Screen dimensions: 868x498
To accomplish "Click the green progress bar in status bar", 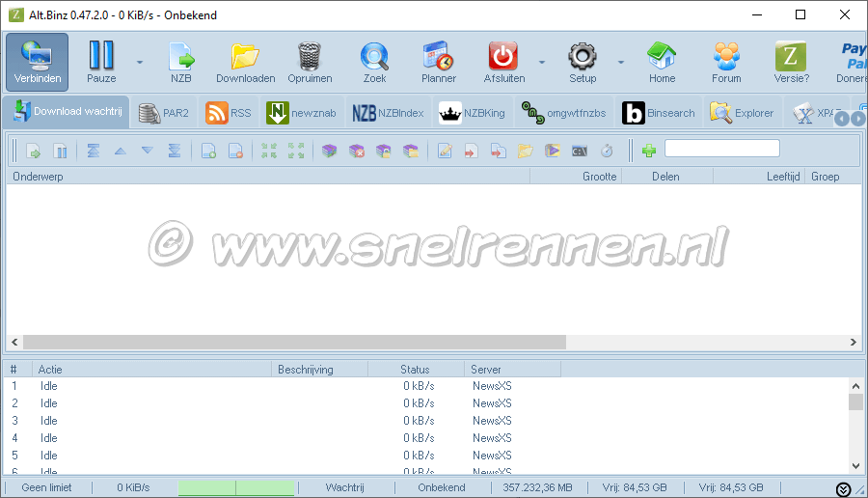I will pos(236,487).
